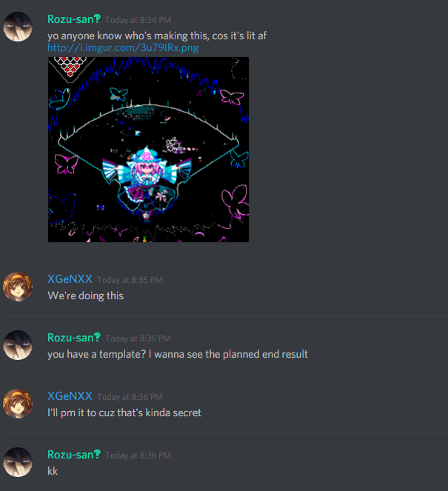The height and width of the screenshot is (491, 448).
Task: Click XGeNXX's first "Today at 8:35 PM" timestamp
Action: point(130,280)
